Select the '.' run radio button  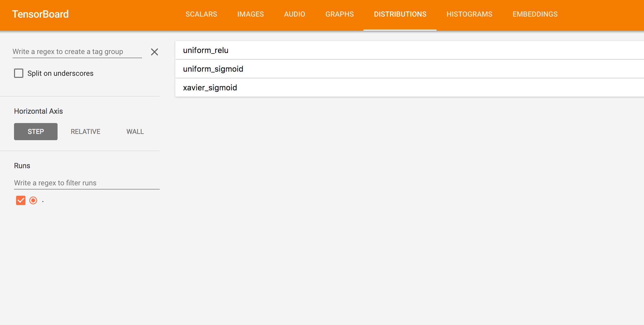33,200
